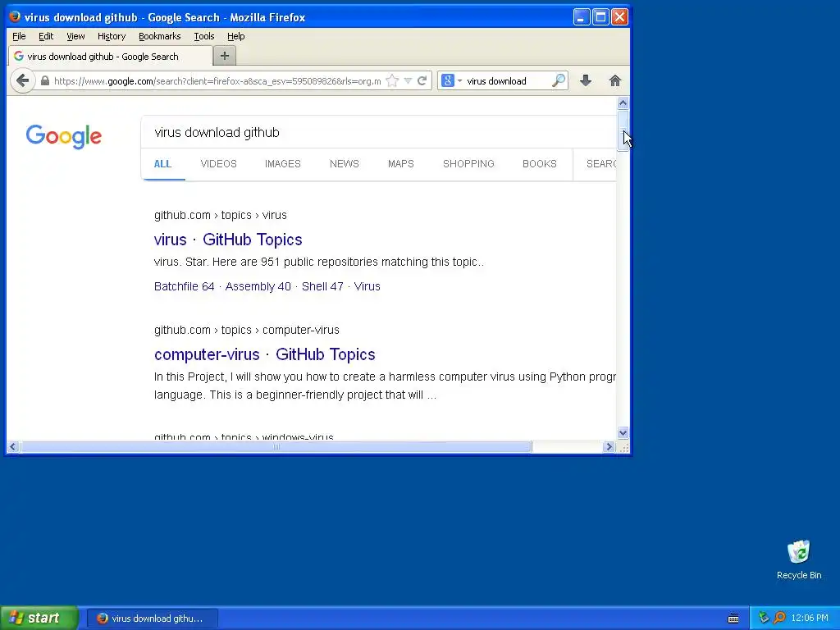
Task: Reload the page with the refresh icon
Action: [422, 81]
